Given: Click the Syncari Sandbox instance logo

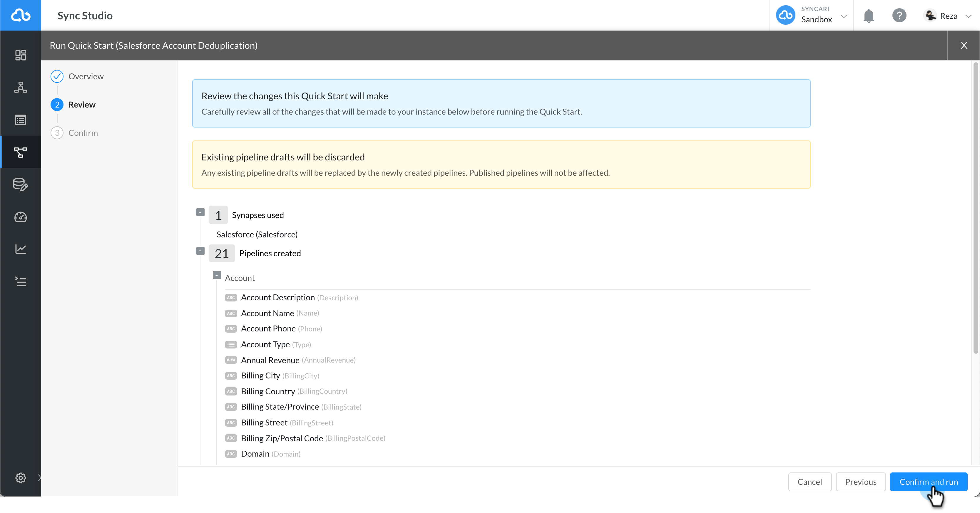Looking at the screenshot, I should point(786,15).
